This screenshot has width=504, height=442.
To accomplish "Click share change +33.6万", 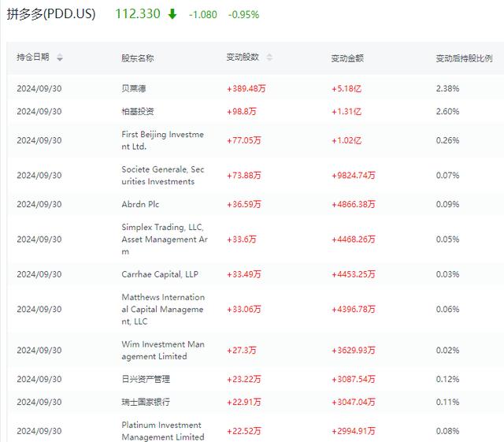I will pyautogui.click(x=242, y=240).
